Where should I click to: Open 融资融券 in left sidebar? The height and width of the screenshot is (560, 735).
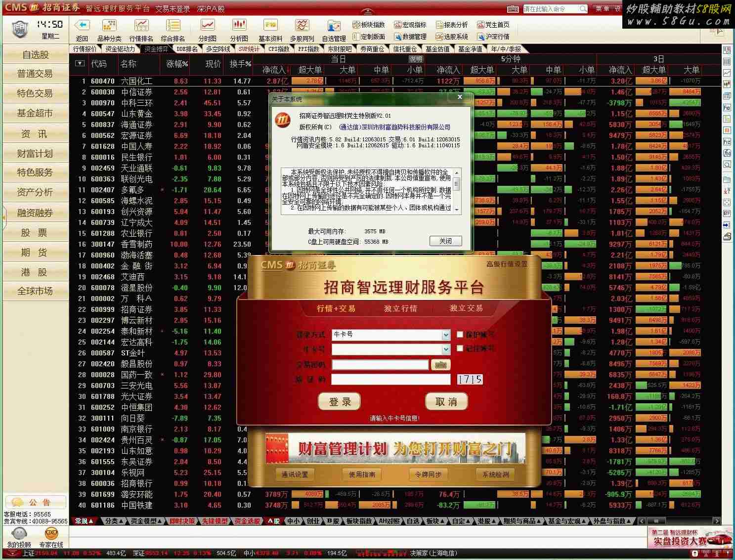[x=35, y=213]
